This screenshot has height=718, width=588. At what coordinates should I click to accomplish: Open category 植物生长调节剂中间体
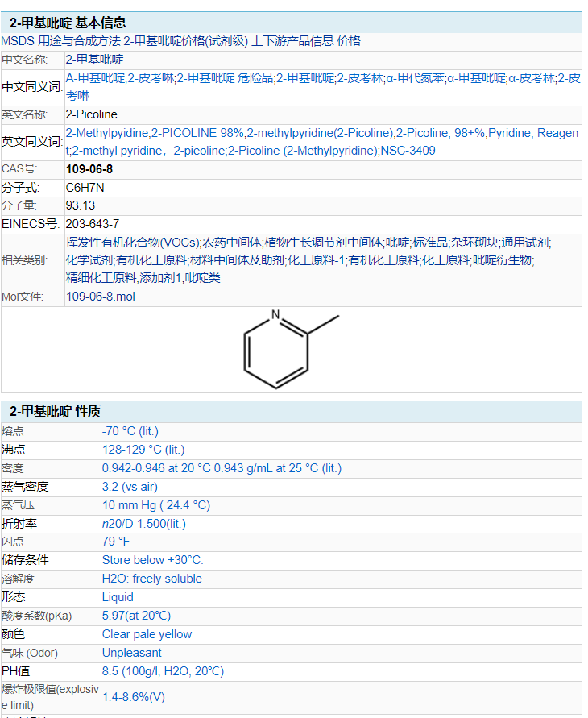(x=324, y=243)
